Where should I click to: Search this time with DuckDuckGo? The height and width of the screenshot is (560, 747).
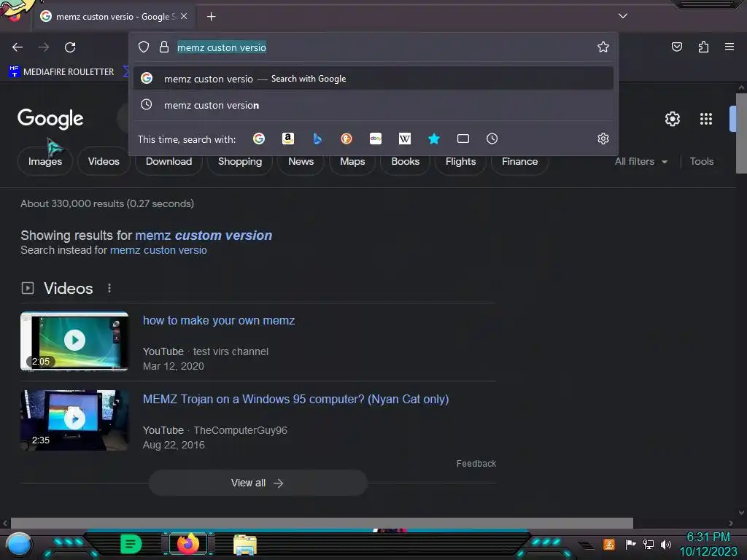[x=347, y=139]
